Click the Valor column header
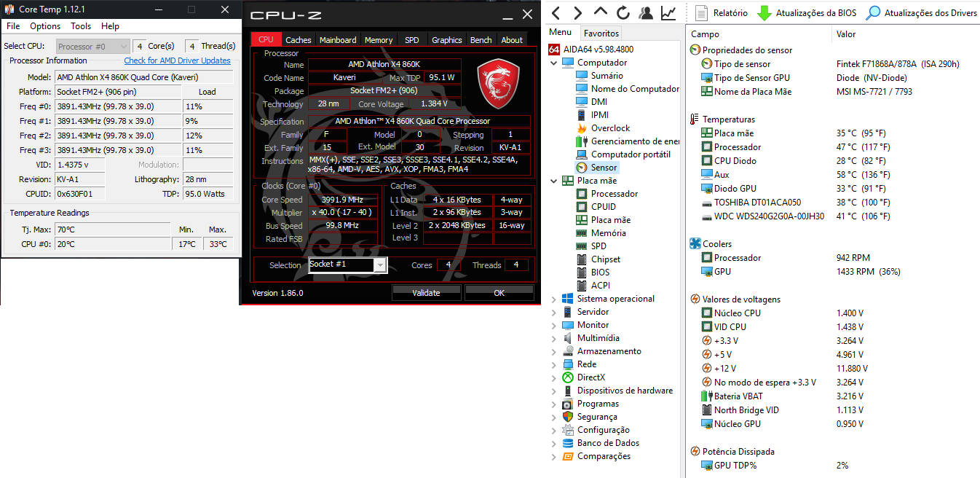Screen dimensions: 980x478 pyautogui.click(x=905, y=34)
